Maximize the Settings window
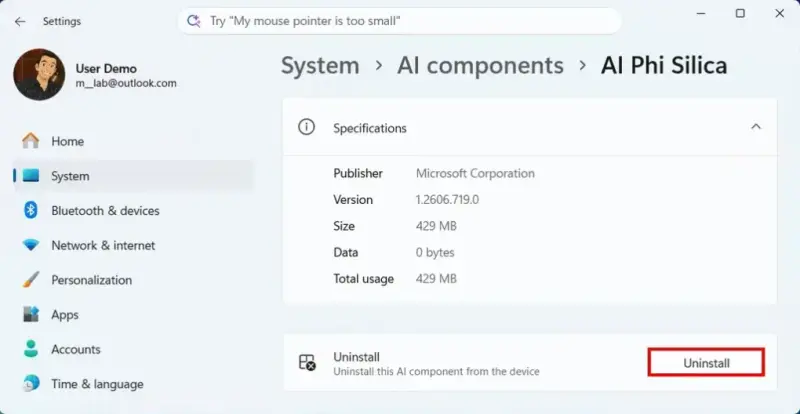 tap(740, 14)
